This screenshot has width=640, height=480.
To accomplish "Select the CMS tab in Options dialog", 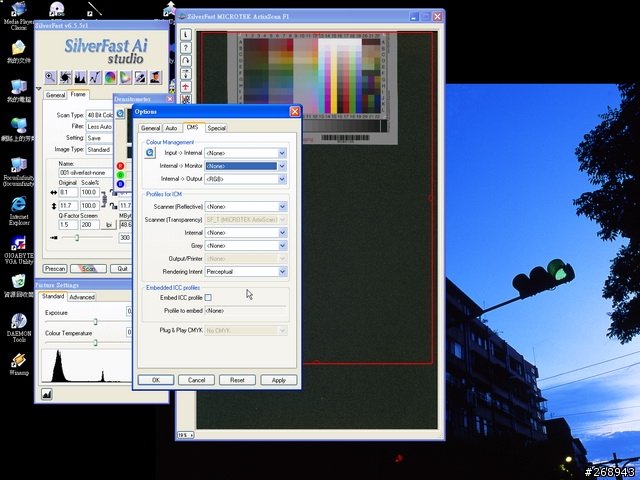I will 192,127.
